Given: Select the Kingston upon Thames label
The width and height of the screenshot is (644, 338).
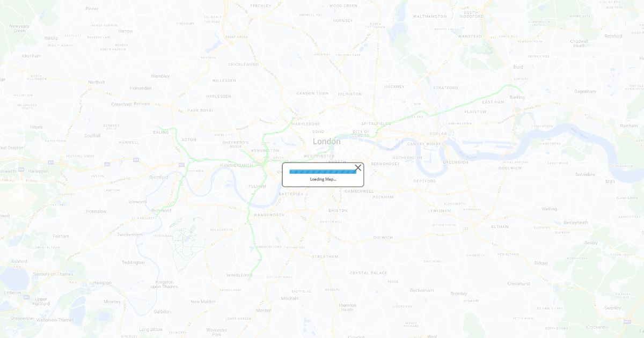Looking at the screenshot, I should 165,284.
